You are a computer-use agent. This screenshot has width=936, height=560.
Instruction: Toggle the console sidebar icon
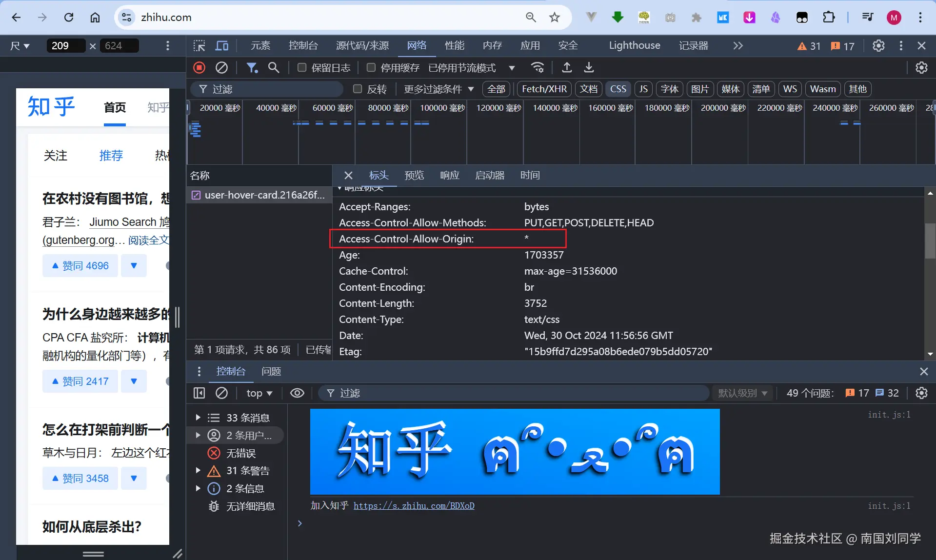(x=199, y=393)
